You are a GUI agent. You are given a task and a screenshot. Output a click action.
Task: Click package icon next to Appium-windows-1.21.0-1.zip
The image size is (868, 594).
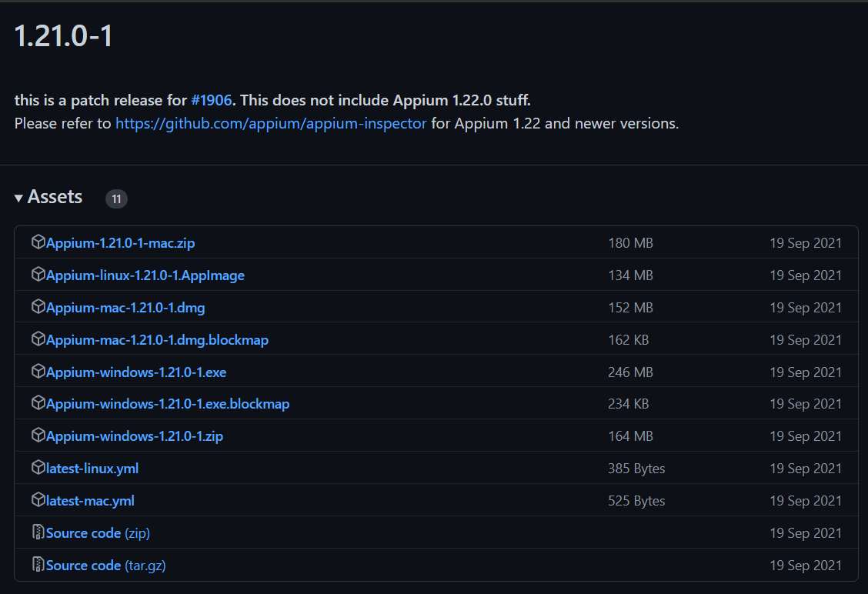click(38, 435)
